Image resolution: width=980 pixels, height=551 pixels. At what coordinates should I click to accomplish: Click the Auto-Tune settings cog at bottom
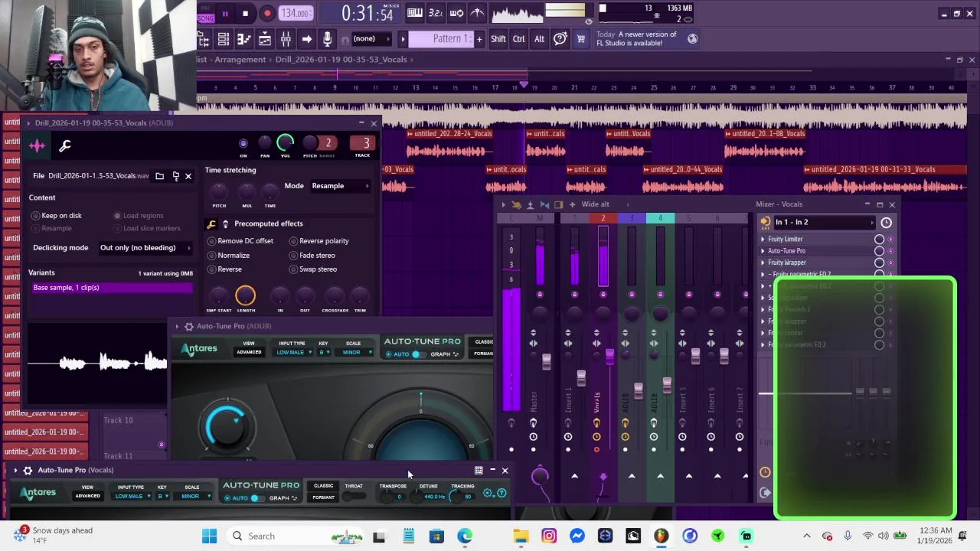[488, 494]
